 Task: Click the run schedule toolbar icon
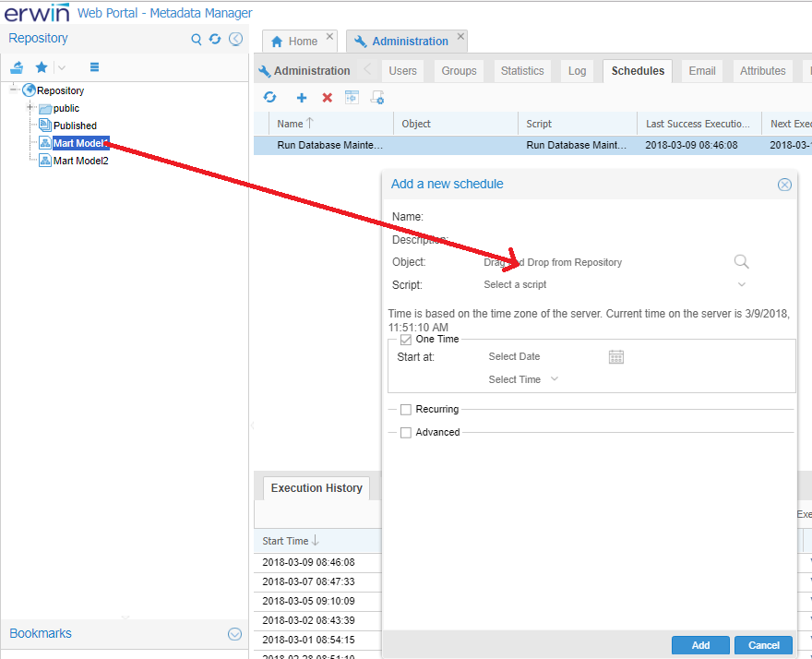coord(352,98)
